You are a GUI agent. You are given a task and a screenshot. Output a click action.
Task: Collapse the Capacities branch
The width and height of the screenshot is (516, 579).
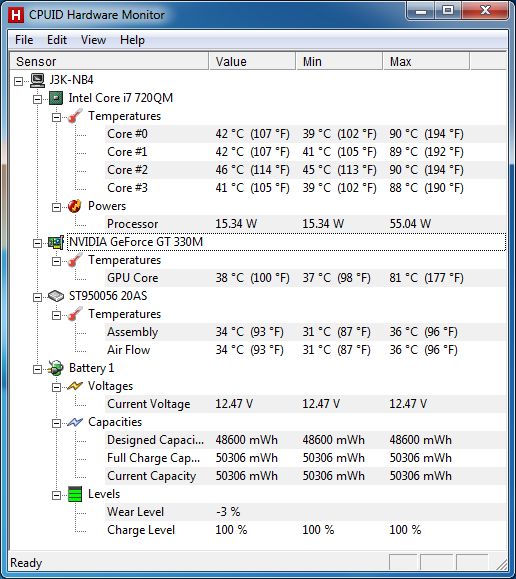click(x=56, y=423)
